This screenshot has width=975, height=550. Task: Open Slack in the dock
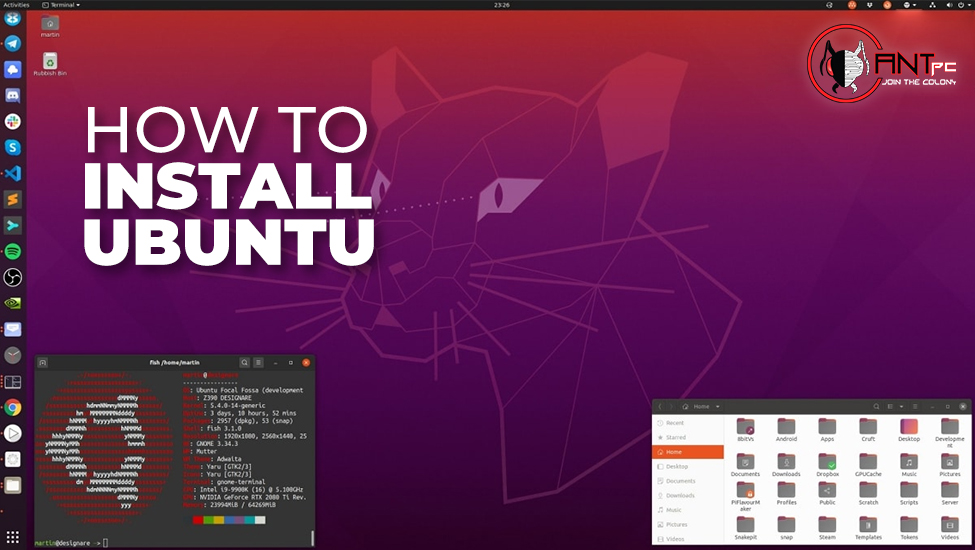(x=12, y=121)
